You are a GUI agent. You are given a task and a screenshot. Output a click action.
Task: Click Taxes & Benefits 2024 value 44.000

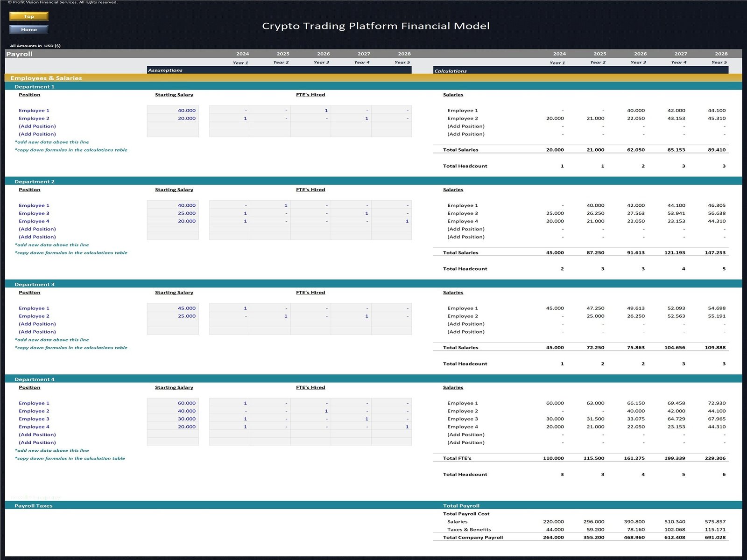click(x=555, y=530)
